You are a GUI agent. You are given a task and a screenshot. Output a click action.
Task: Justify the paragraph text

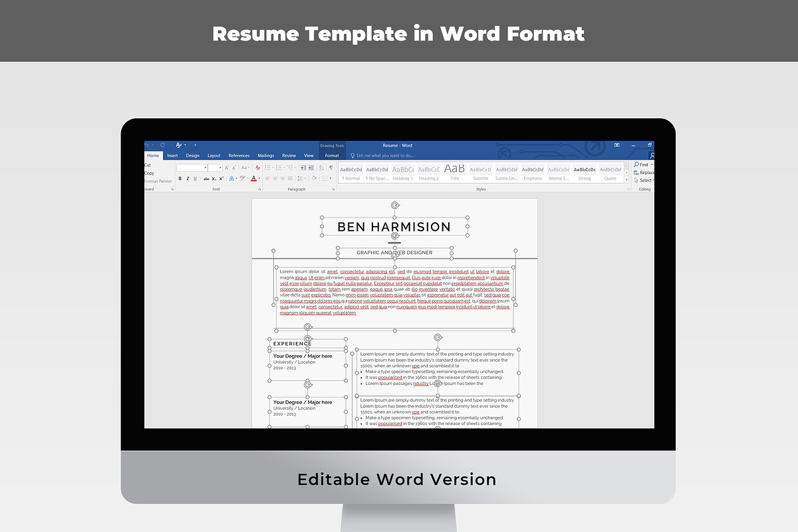point(290,178)
